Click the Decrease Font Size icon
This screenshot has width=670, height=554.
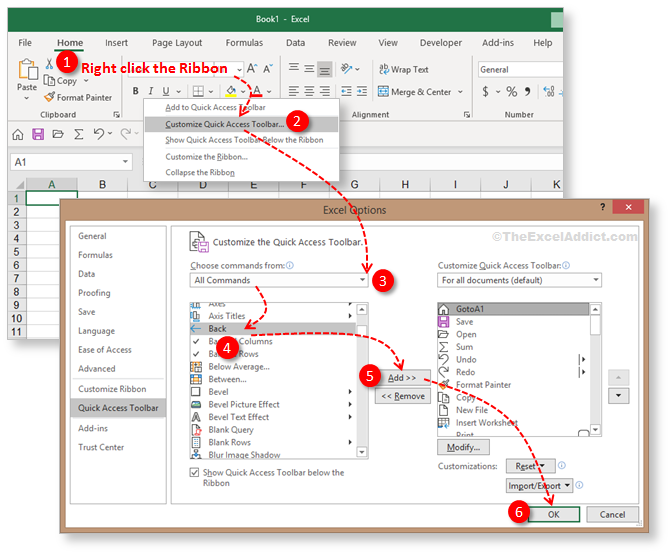[267, 68]
